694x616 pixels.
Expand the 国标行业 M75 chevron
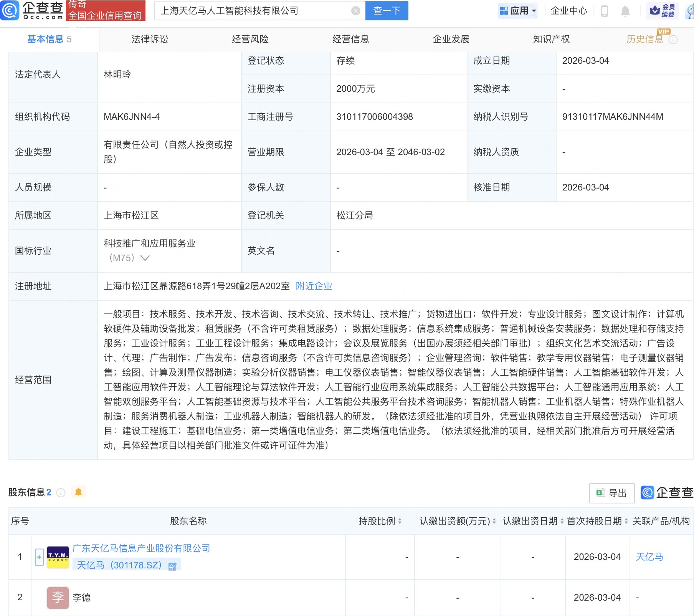(x=145, y=258)
